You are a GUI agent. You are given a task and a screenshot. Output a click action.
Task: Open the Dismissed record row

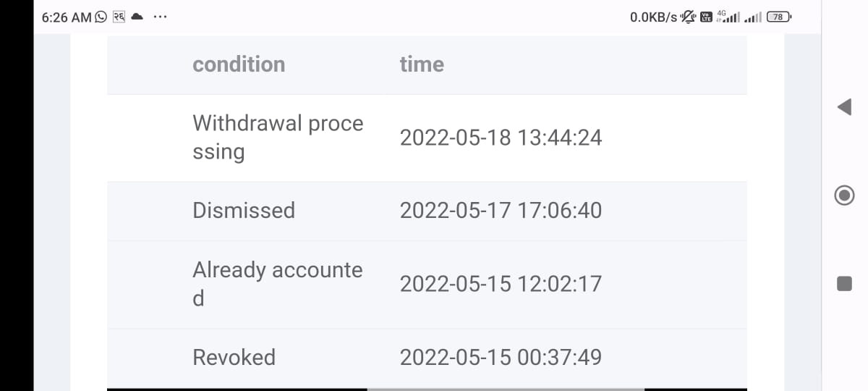click(x=427, y=211)
